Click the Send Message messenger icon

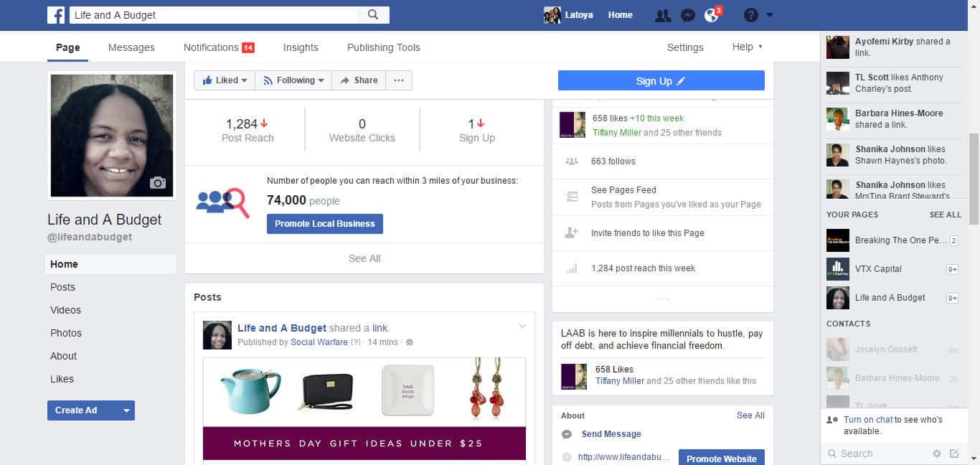[567, 434]
